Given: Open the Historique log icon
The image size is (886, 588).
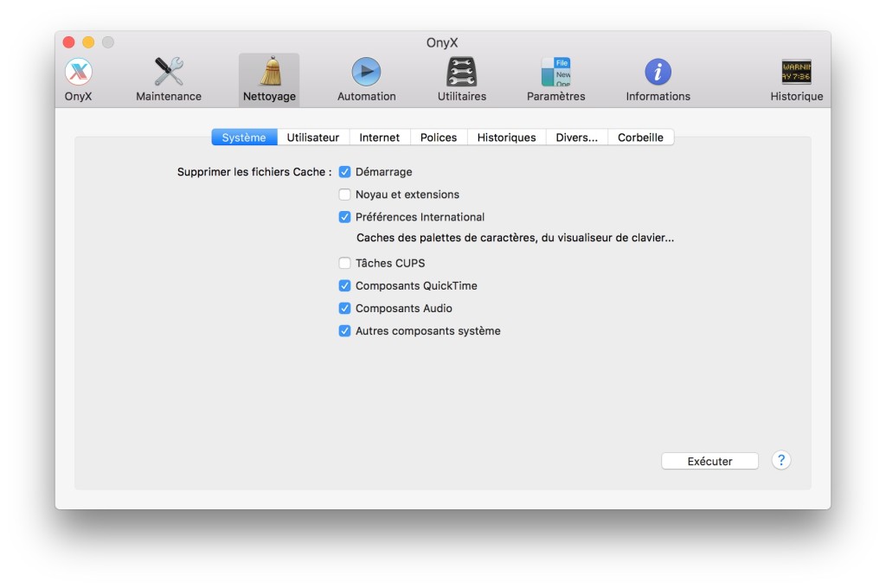Looking at the screenshot, I should 796,72.
